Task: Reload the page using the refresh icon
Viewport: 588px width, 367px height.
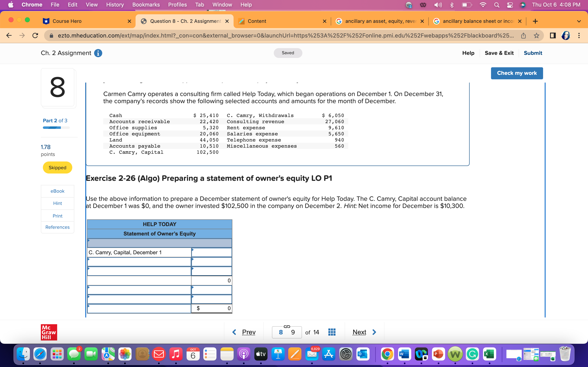Action: (x=35, y=35)
